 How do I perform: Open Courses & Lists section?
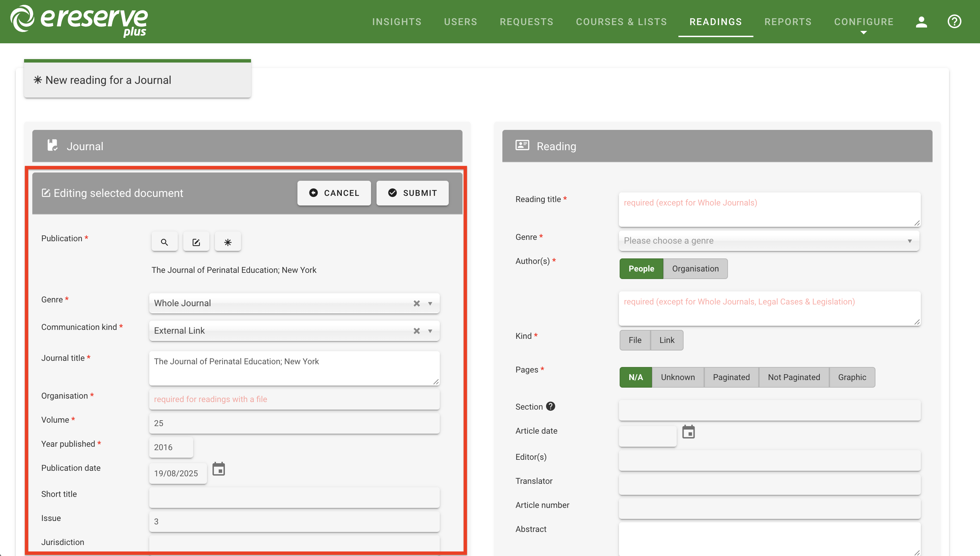coord(621,22)
